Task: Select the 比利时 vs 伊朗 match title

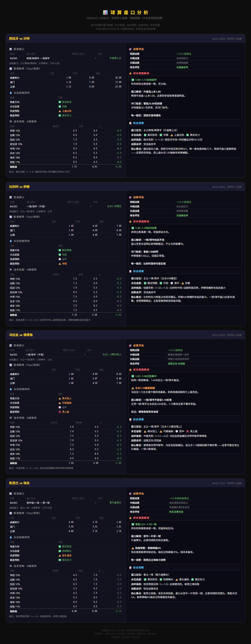Action: [19, 187]
